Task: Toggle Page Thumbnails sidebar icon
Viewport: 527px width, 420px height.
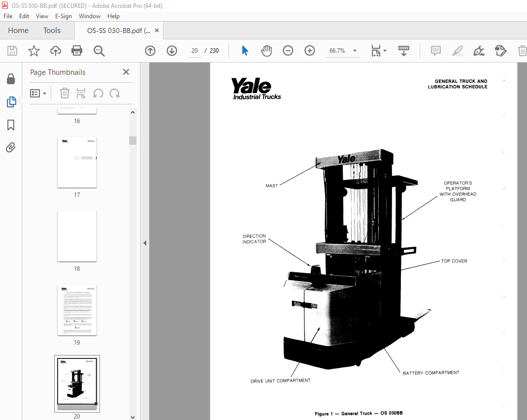Action: point(11,102)
